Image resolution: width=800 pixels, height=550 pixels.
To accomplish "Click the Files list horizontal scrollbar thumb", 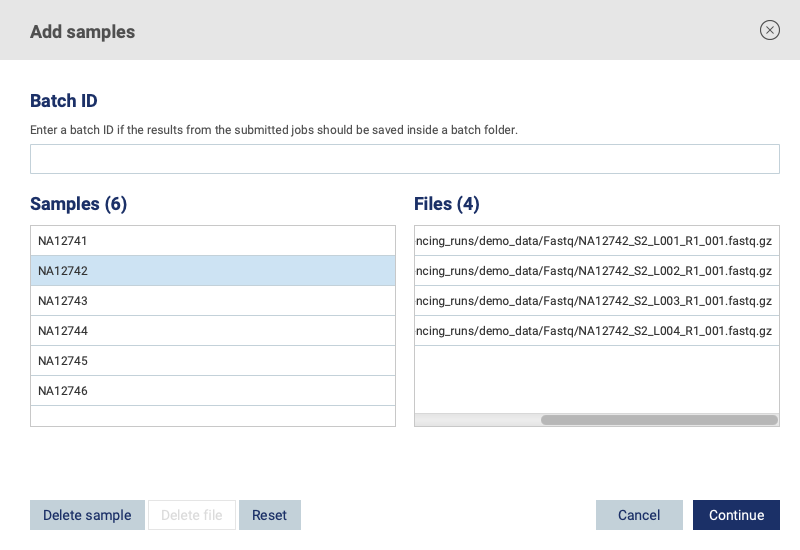I will point(659,420).
